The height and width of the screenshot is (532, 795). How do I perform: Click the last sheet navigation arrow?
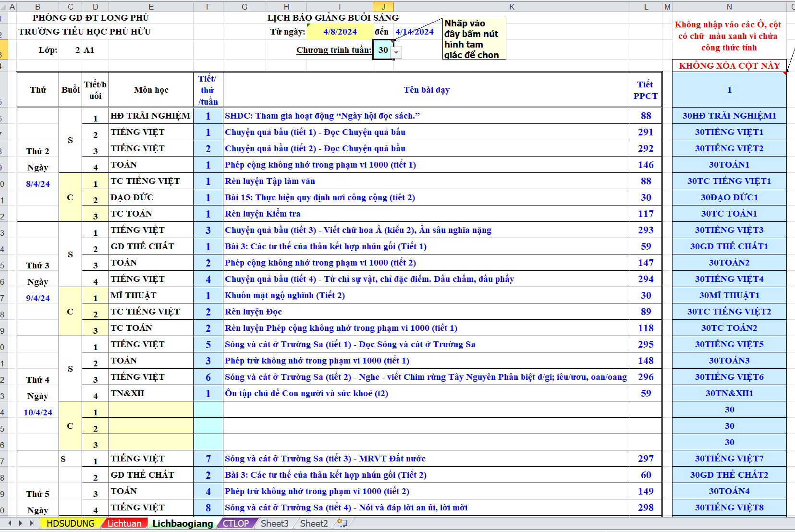(32, 523)
